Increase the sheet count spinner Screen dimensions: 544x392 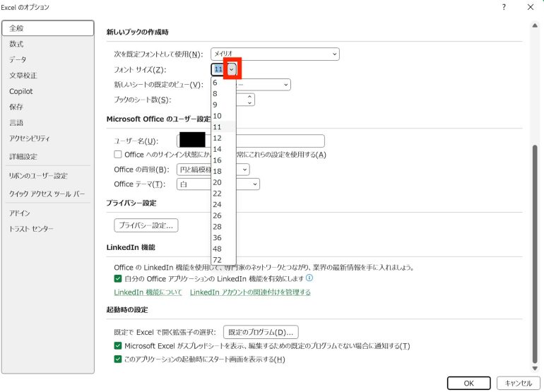point(249,97)
